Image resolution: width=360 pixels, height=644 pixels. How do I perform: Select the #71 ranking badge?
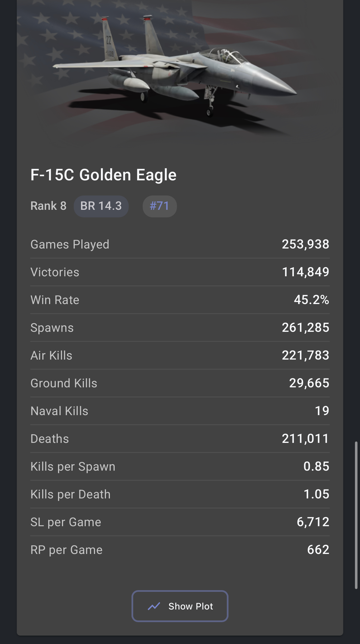point(160,206)
